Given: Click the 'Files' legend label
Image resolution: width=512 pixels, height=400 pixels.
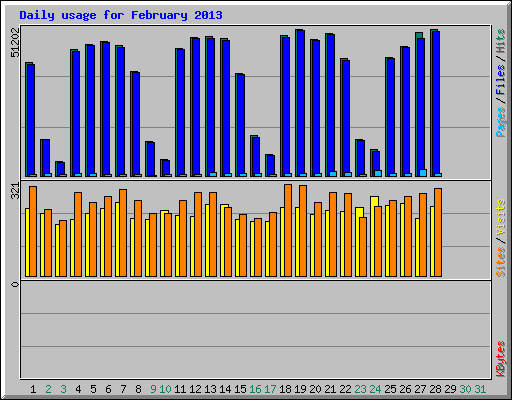Looking at the screenshot, I should tap(501, 80).
